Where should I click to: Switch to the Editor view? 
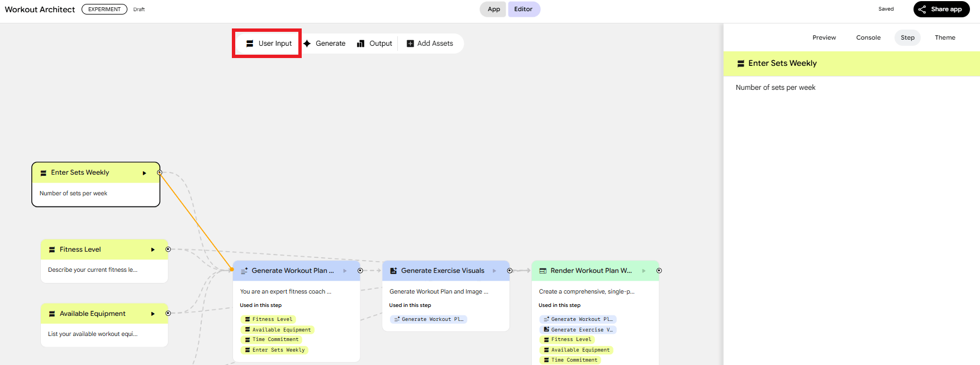point(524,9)
